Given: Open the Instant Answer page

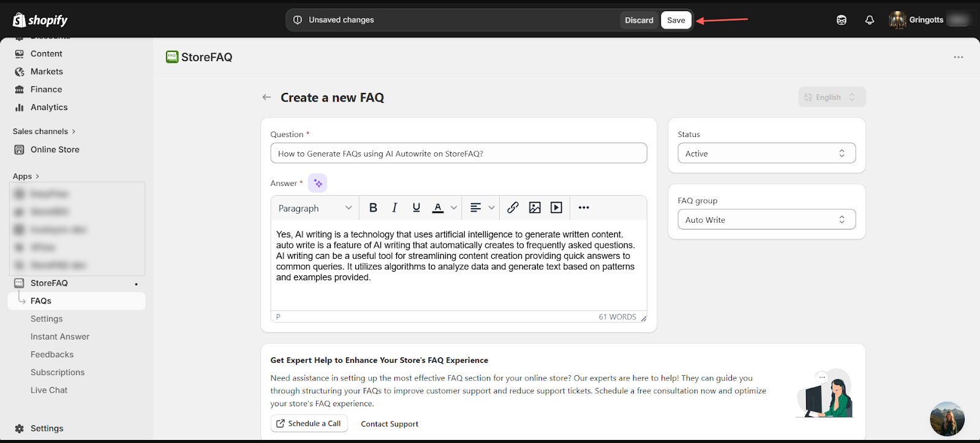Looking at the screenshot, I should coord(60,337).
